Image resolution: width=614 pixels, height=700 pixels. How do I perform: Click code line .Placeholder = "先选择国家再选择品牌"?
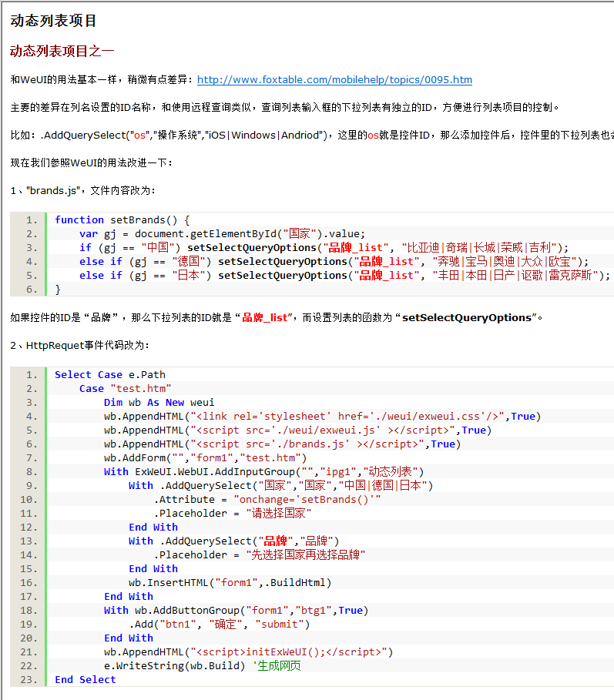pyautogui.click(x=260, y=554)
